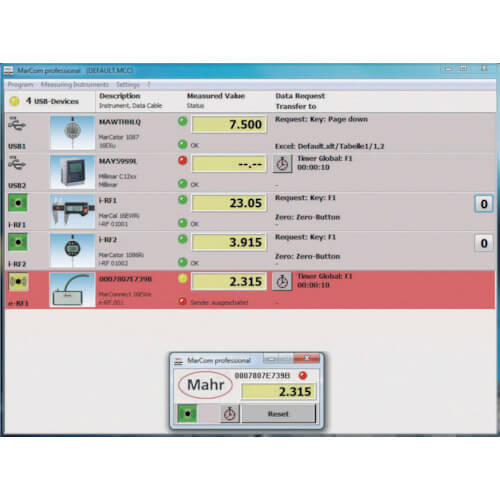Click the 'Measured Value' column header
Image resolution: width=500 pixels, height=500 pixels.
point(216,96)
